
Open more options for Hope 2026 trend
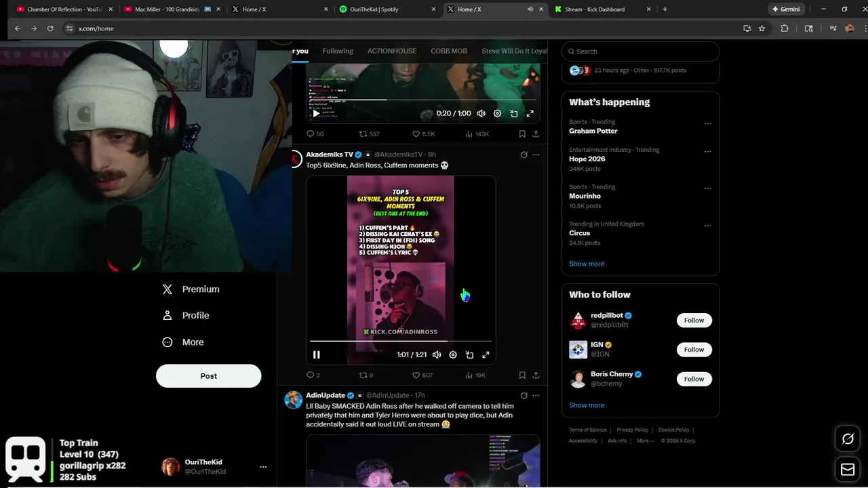point(707,151)
